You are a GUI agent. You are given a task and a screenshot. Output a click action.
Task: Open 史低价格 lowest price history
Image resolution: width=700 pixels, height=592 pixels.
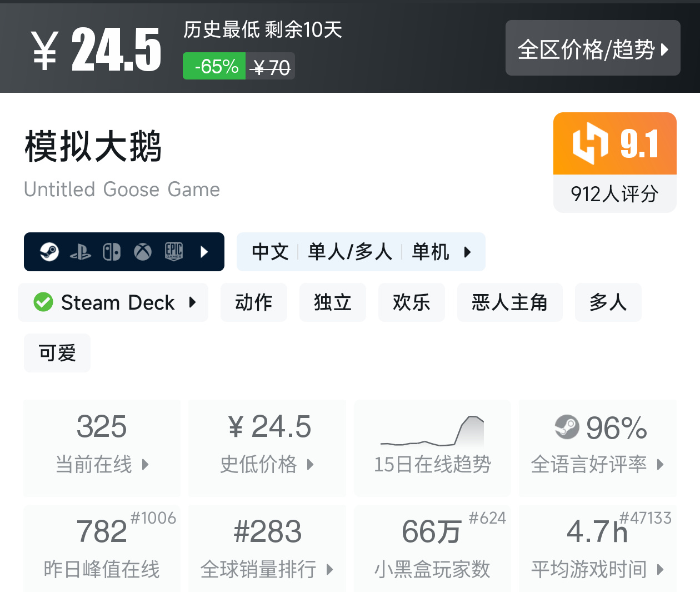tap(267, 447)
